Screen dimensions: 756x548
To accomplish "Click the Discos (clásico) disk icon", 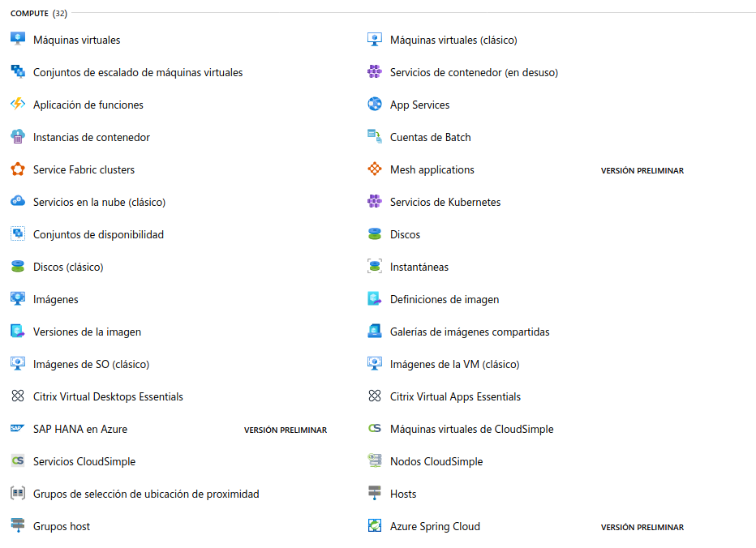I will [18, 266].
